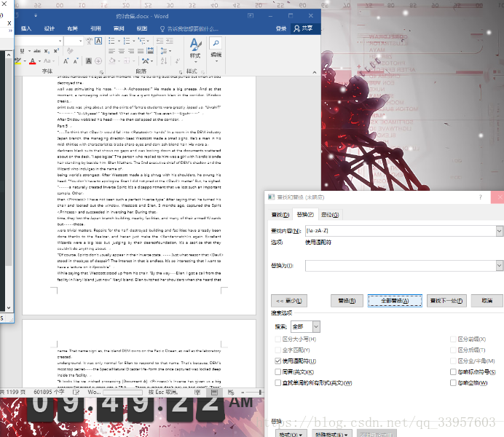Click the distributed alignment icon
The width and height of the screenshot is (504, 437).
150,51
